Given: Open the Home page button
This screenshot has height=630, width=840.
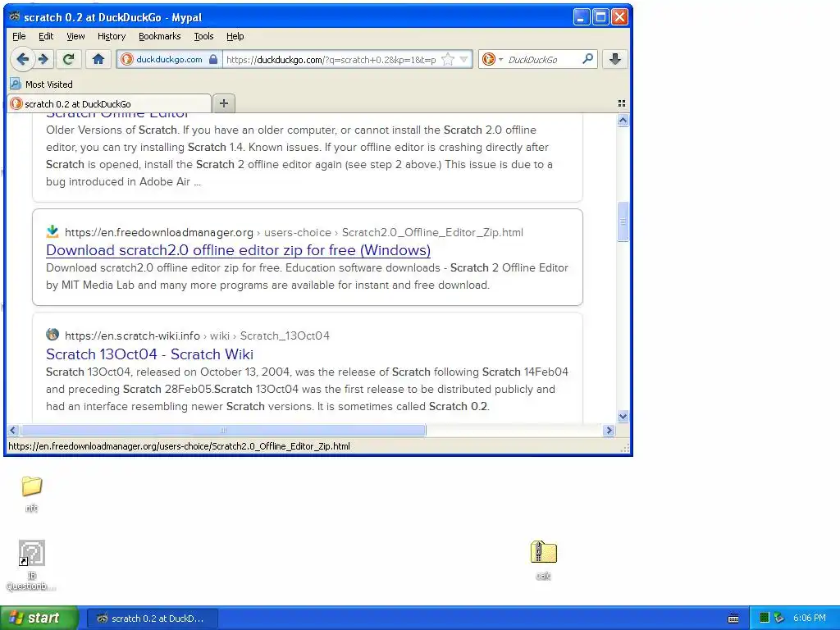Looking at the screenshot, I should coord(98,59).
